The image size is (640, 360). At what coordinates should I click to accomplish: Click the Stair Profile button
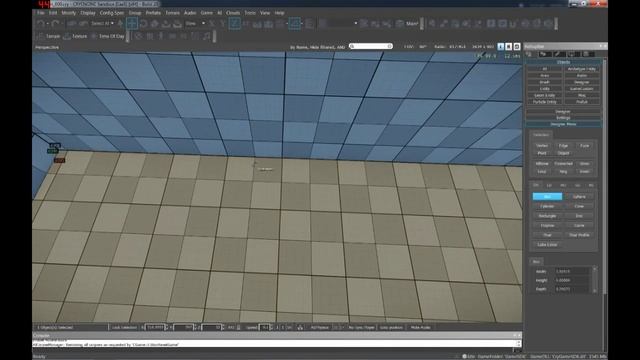tap(579, 235)
